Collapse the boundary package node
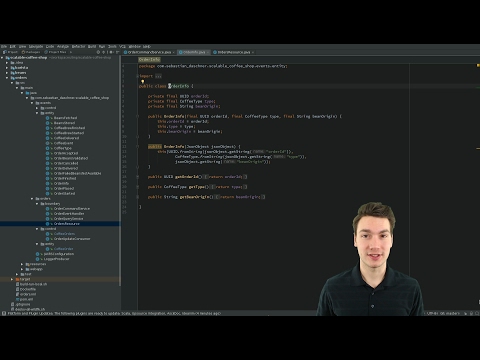This screenshot has height=360, width=480. click(37, 204)
